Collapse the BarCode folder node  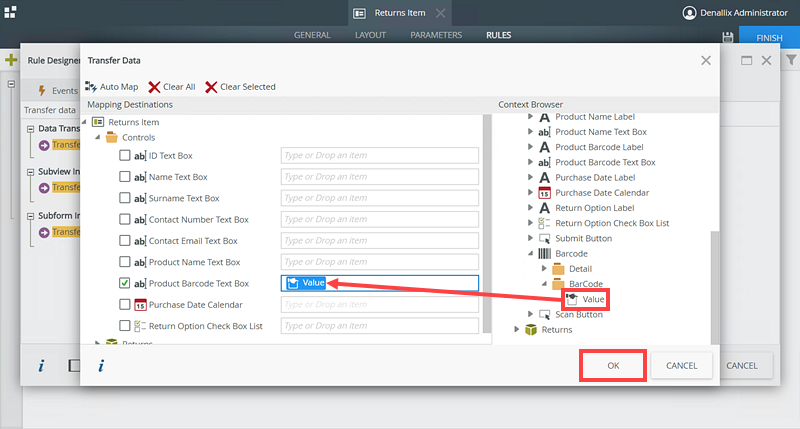click(544, 284)
